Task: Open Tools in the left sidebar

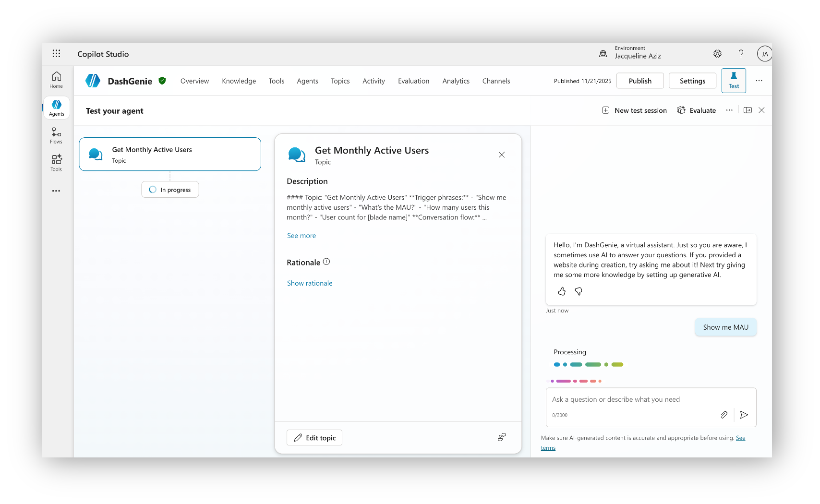Action: pyautogui.click(x=56, y=163)
